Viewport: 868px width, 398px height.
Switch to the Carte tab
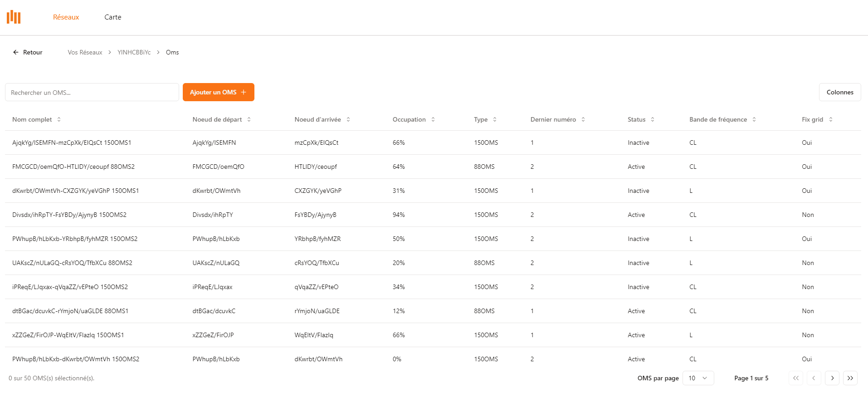[x=113, y=17]
